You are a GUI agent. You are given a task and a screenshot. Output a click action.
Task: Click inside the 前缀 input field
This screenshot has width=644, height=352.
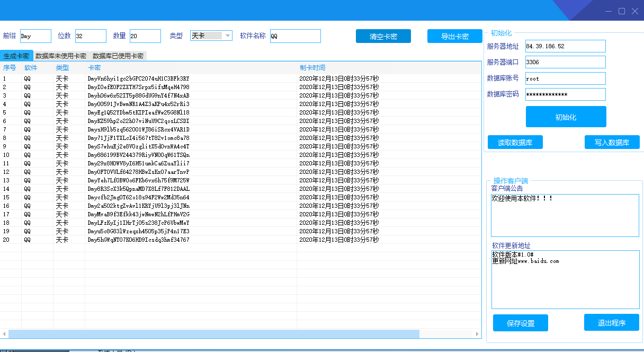pos(35,36)
